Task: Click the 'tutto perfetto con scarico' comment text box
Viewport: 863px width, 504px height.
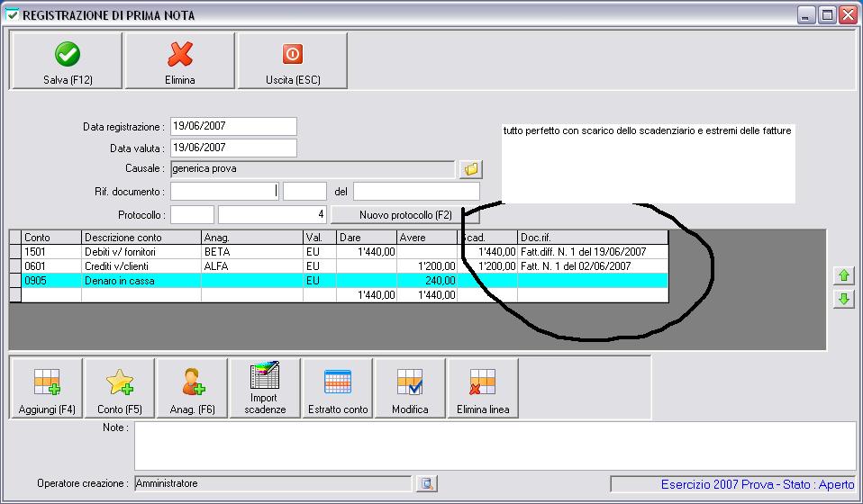Action: [649, 163]
